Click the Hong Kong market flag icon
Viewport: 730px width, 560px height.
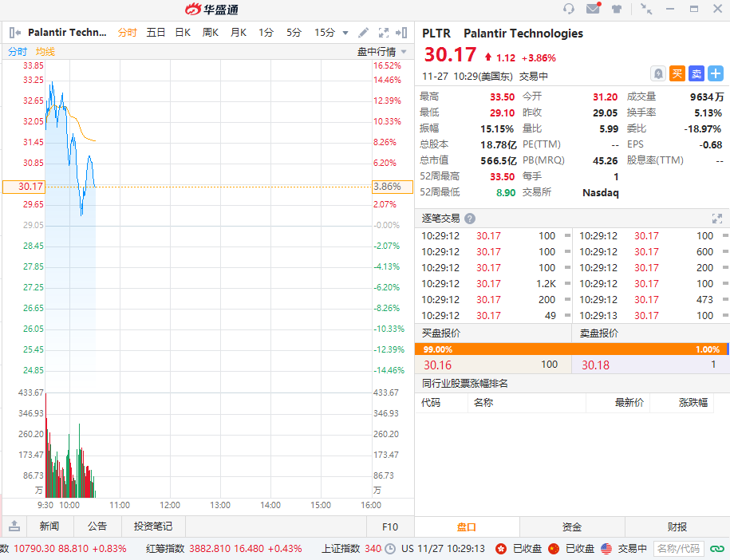501,549
